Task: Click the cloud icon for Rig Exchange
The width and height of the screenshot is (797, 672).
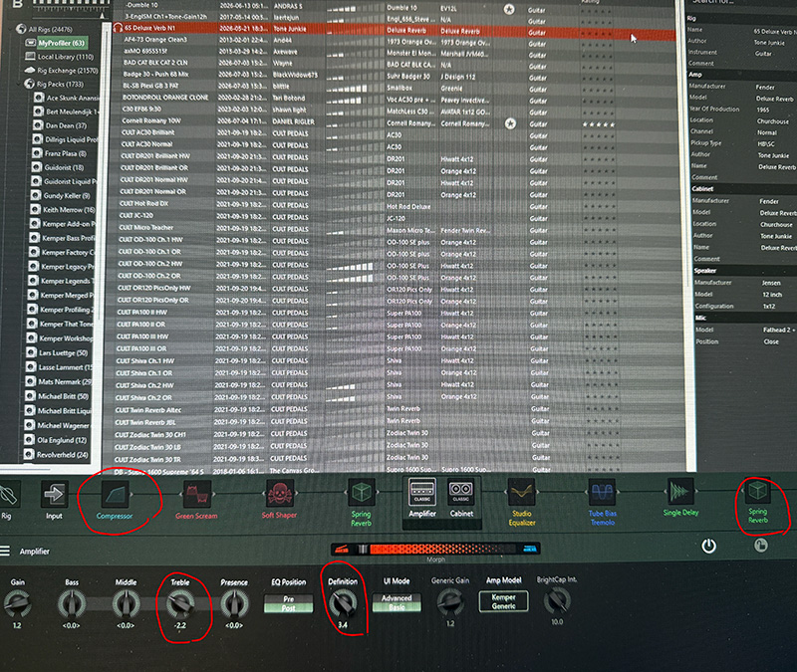Action: pyautogui.click(x=29, y=70)
